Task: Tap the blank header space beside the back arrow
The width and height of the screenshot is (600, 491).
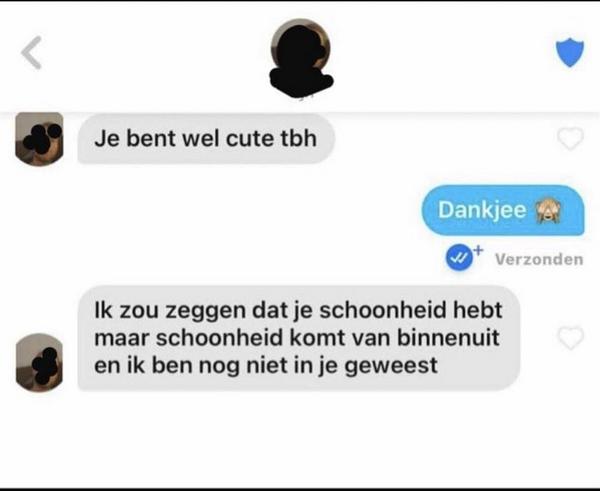Action: (x=153, y=54)
